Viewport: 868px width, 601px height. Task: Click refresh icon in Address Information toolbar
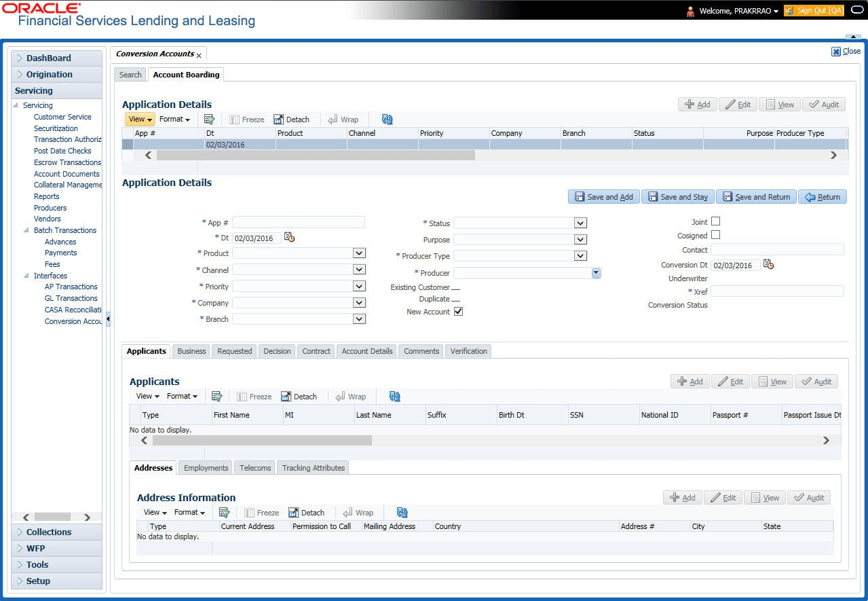(402, 513)
